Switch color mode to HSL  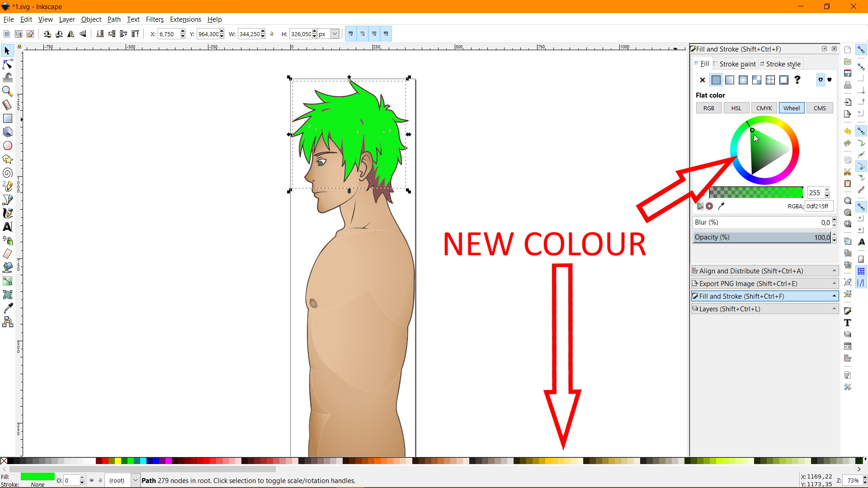click(x=736, y=108)
